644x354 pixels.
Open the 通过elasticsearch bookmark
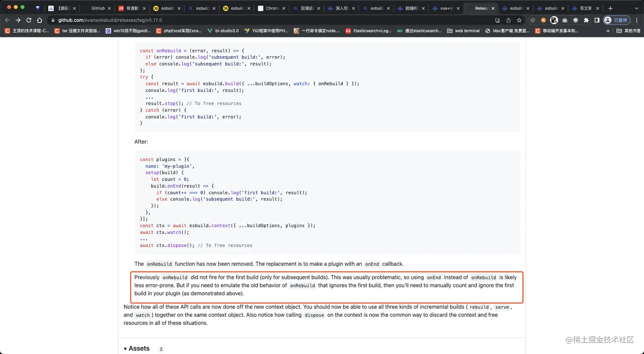tap(419, 31)
